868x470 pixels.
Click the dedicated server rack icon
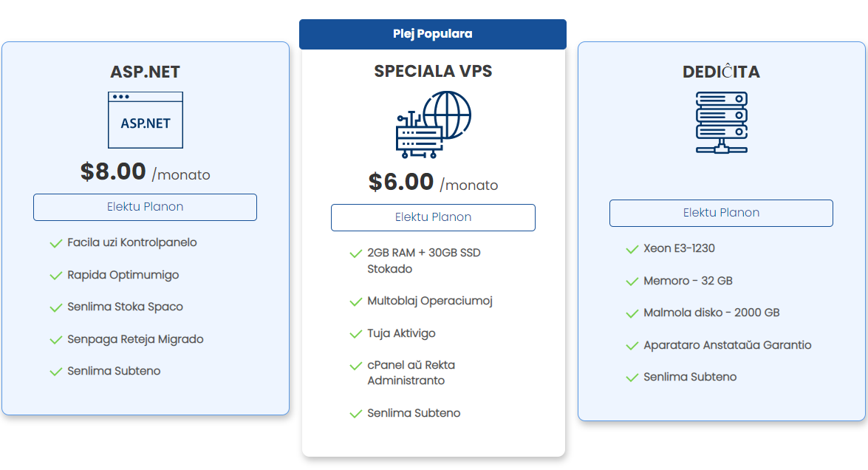pyautogui.click(x=721, y=123)
